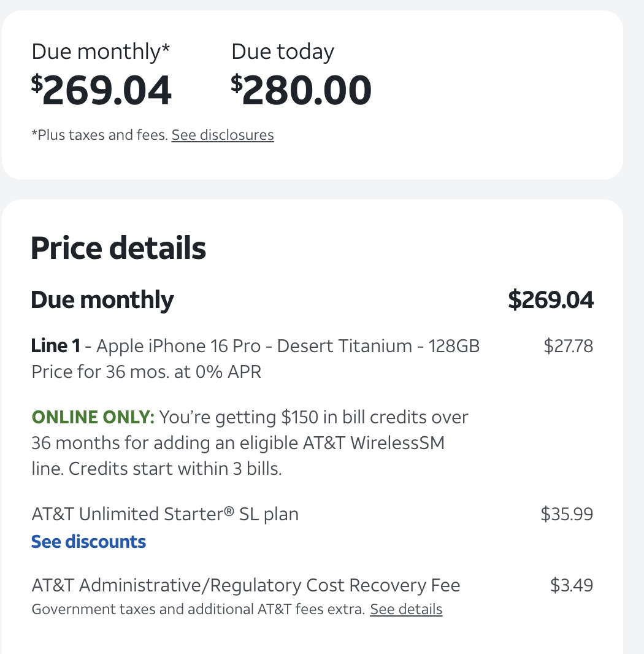Click the green ONLINE ONLY label
Viewport: 644px width, 654px height.
pos(93,417)
